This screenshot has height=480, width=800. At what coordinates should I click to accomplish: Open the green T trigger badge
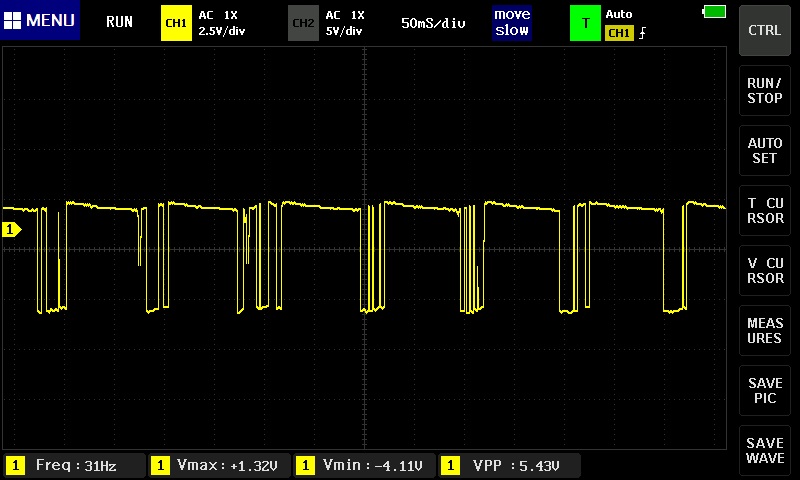585,23
